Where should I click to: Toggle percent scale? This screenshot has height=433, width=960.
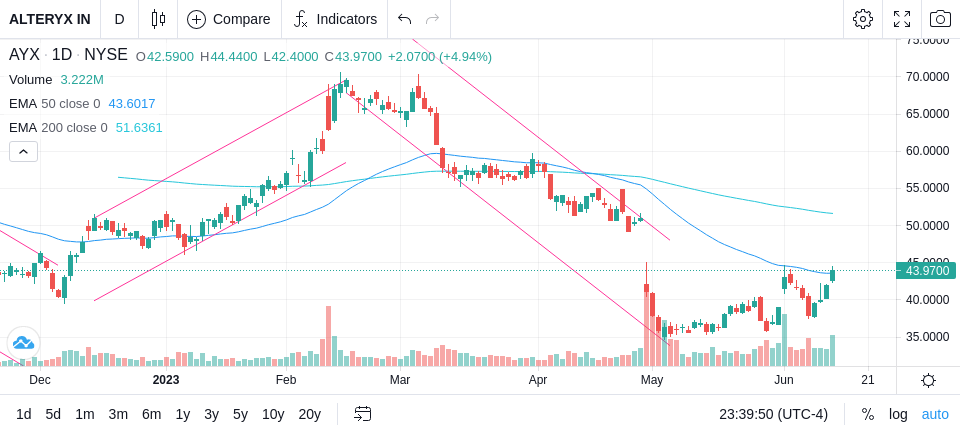868,415
